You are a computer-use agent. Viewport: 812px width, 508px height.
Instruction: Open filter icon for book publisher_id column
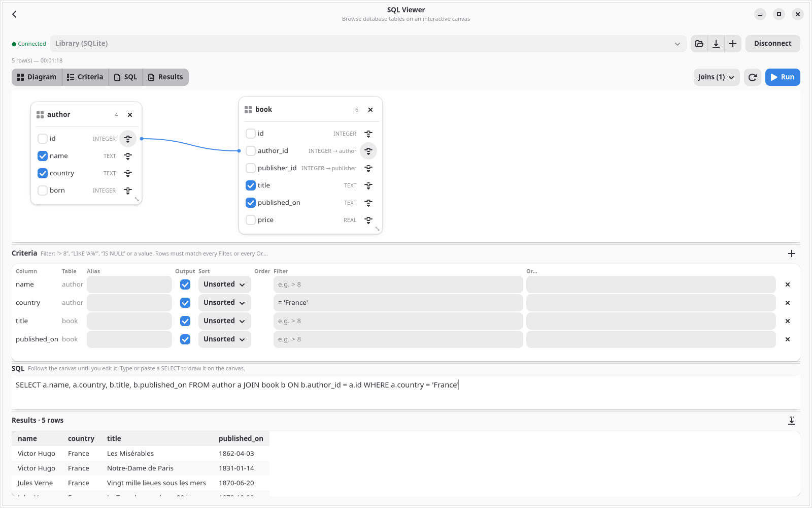(368, 168)
